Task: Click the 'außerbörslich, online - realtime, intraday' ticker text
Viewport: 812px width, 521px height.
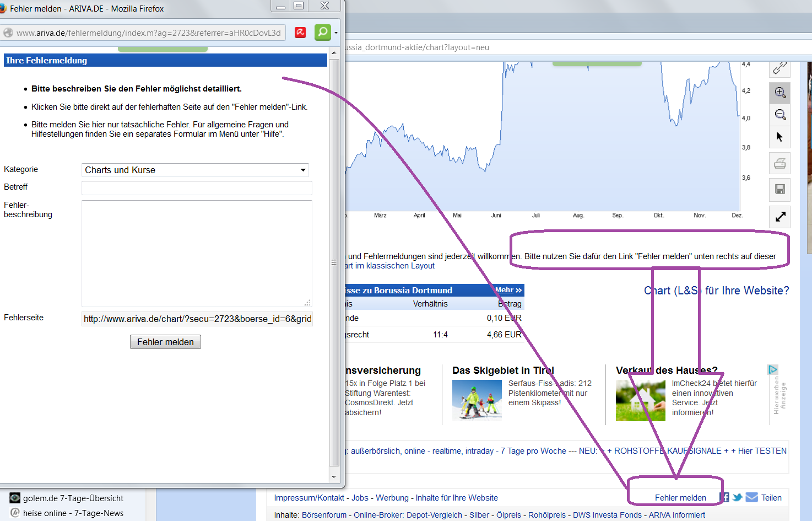Action: coord(423,451)
